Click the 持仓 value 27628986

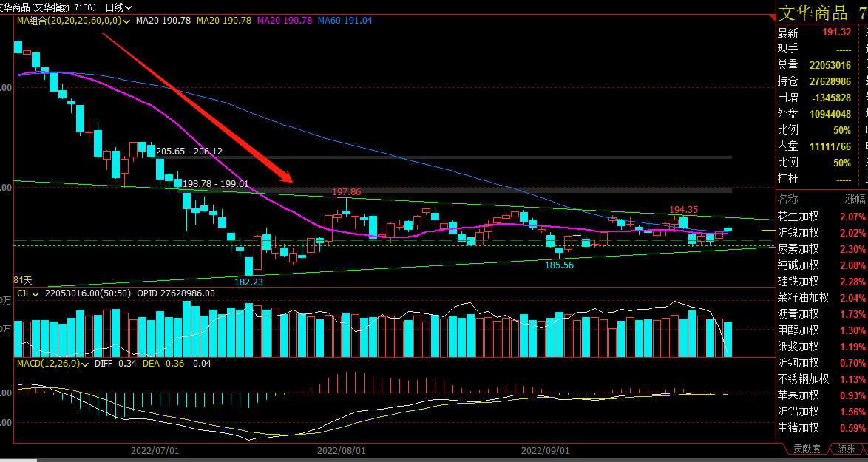(830, 81)
